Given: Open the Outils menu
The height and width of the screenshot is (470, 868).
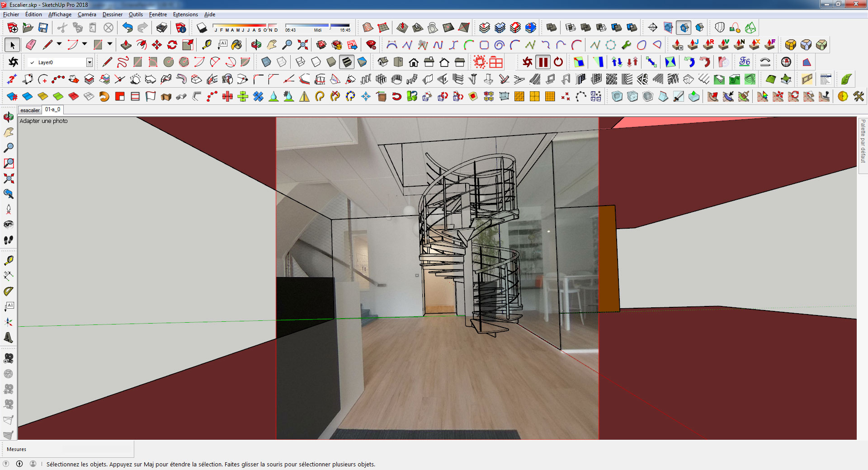Looking at the screenshot, I should point(136,14).
